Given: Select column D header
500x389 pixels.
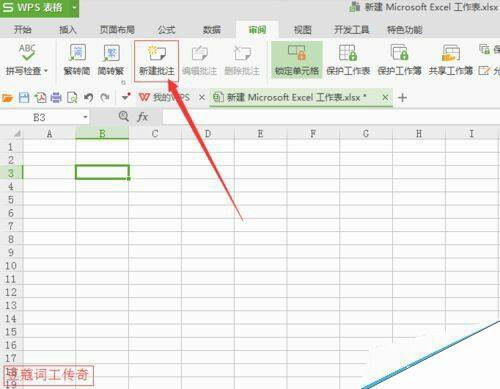Looking at the screenshot, I should (208, 134).
